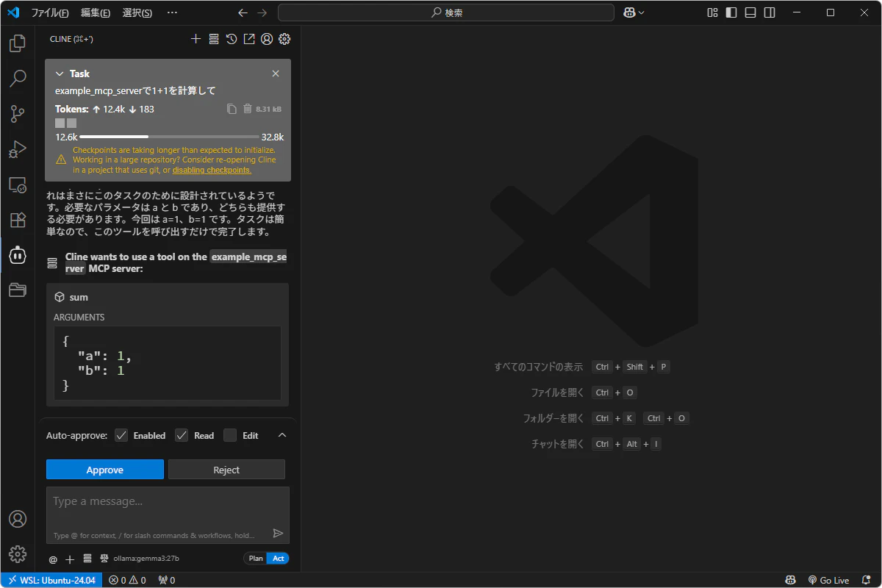Open Cline settings gear in panel header
Screen dimensions: 882x588
click(x=284, y=39)
